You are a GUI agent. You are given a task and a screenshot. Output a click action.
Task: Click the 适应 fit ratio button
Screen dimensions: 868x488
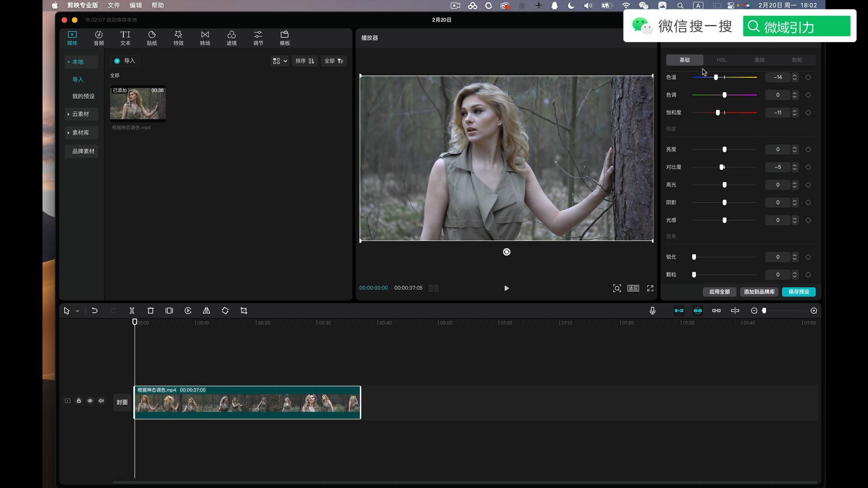(633, 288)
